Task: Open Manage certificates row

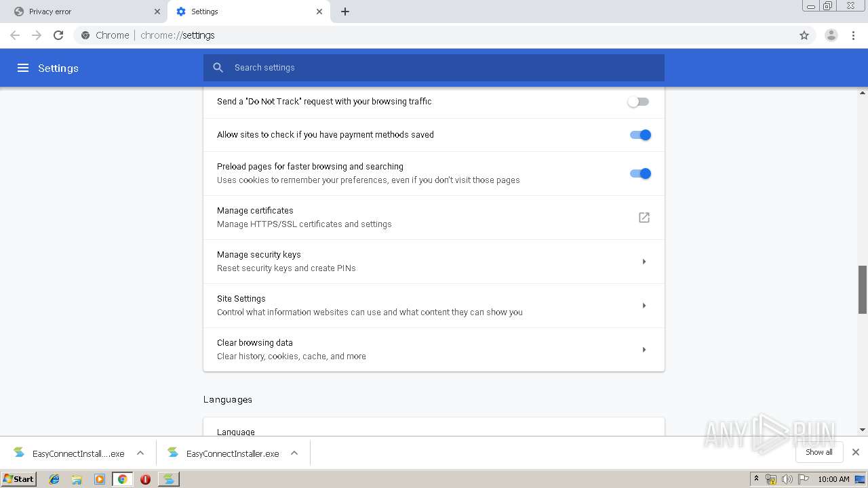Action: click(434, 218)
